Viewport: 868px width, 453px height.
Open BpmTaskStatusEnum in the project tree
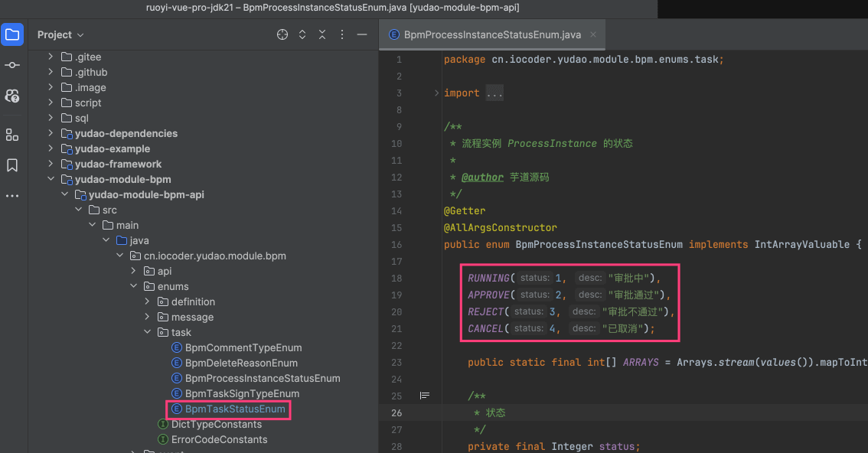tap(235, 409)
